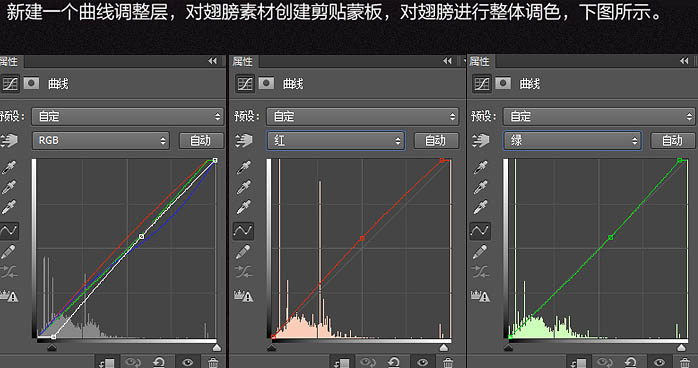Click histogram warning icon in Red panel
698x368 pixels.
tap(243, 295)
